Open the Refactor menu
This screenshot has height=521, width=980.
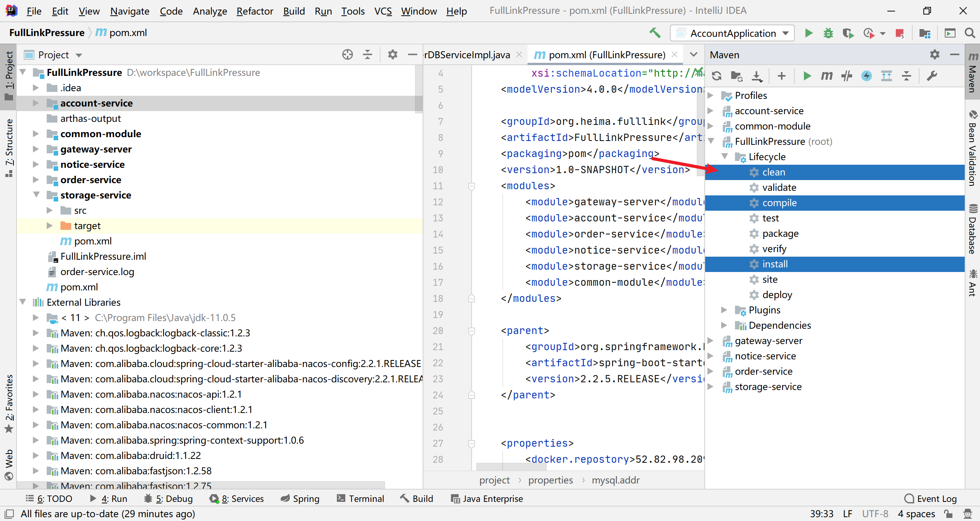pyautogui.click(x=255, y=11)
